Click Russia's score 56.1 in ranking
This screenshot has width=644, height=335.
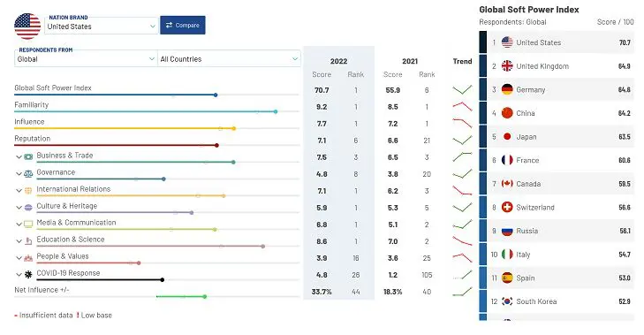pos(625,231)
